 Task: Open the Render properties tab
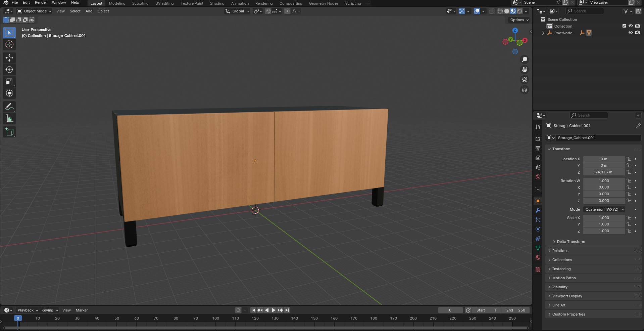tap(538, 139)
